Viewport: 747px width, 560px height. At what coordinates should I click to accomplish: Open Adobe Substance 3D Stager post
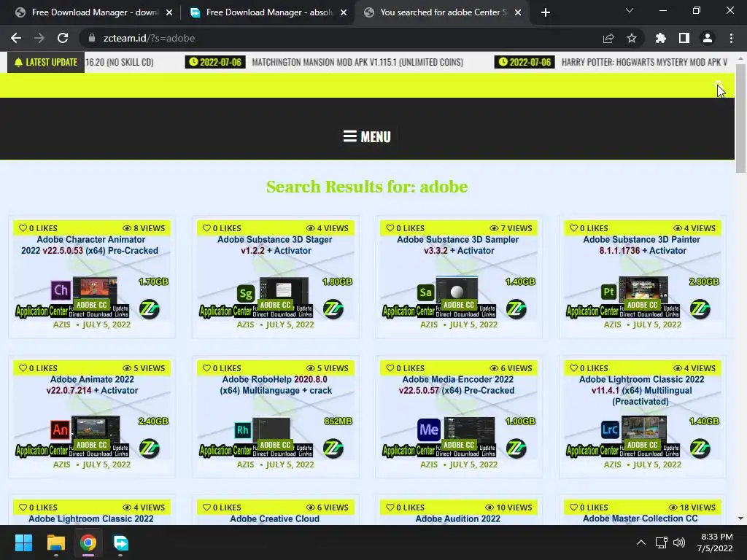(275, 245)
